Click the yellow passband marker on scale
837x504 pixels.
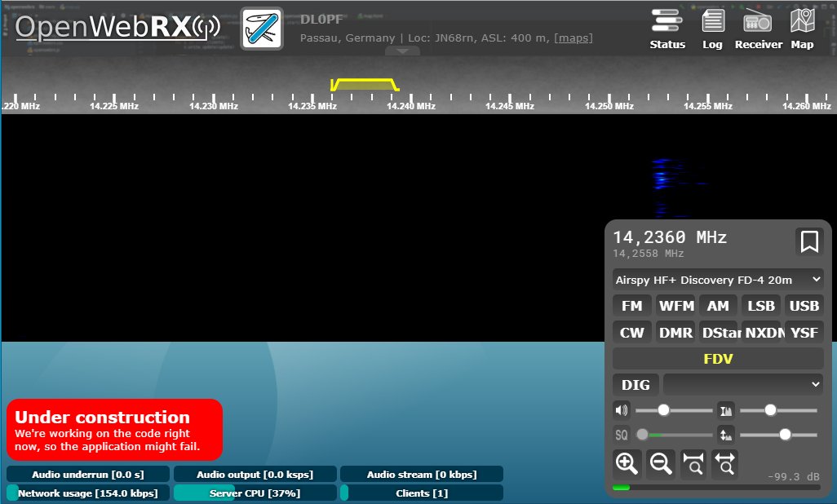(365, 84)
